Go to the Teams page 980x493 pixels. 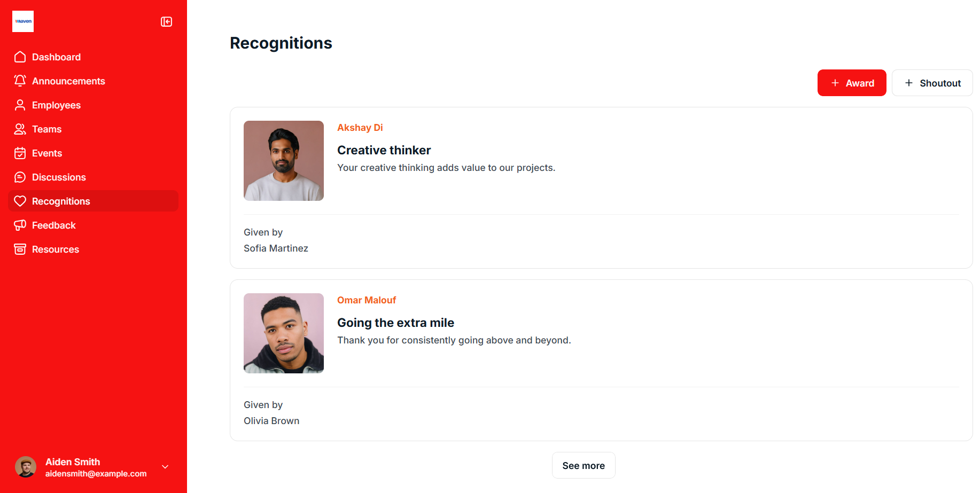pos(47,129)
